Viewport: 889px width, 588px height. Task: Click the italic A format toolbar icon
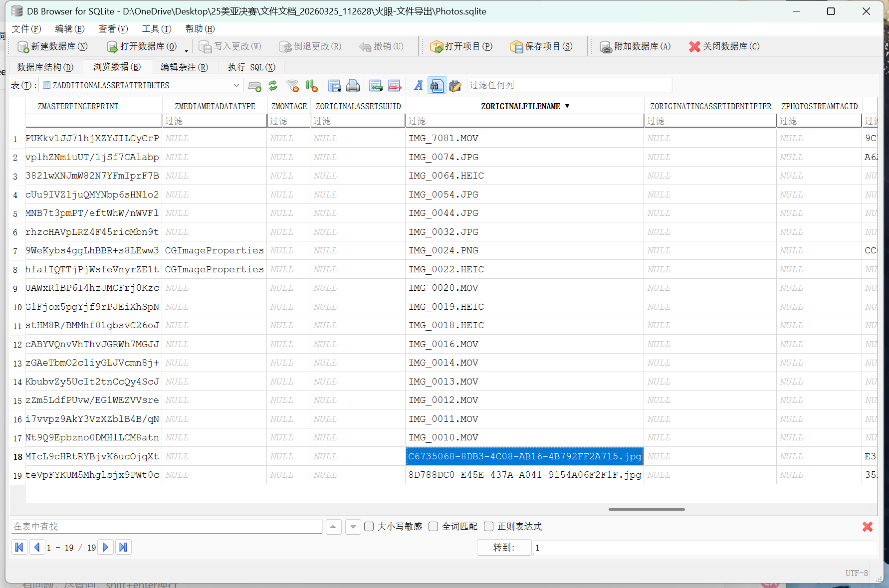pyautogui.click(x=418, y=86)
